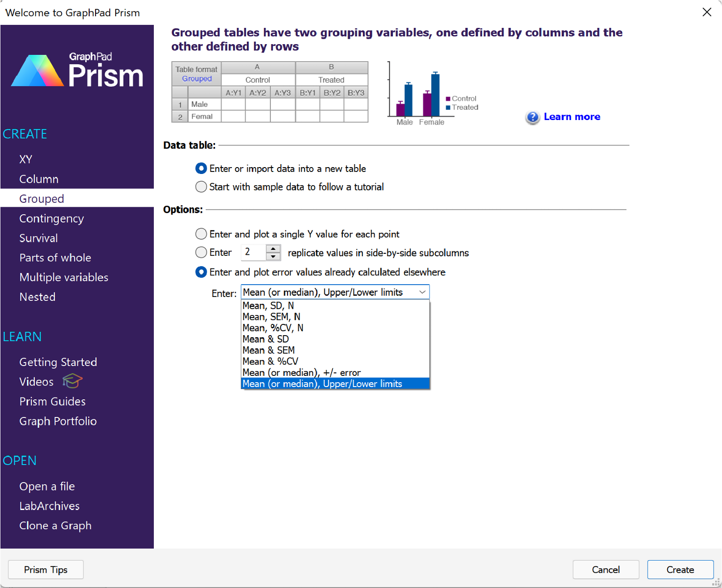Click the GraphPad Prism logo

[x=77, y=71]
